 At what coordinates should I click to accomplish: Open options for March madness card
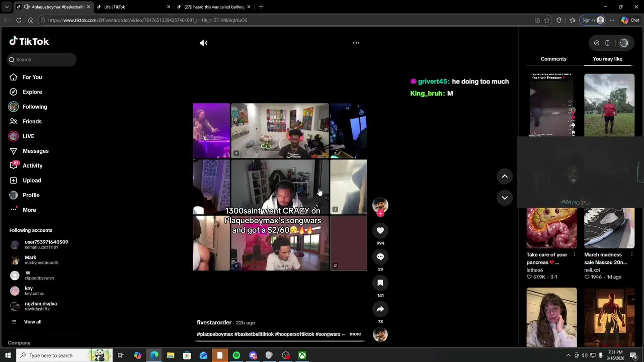pos(631,255)
